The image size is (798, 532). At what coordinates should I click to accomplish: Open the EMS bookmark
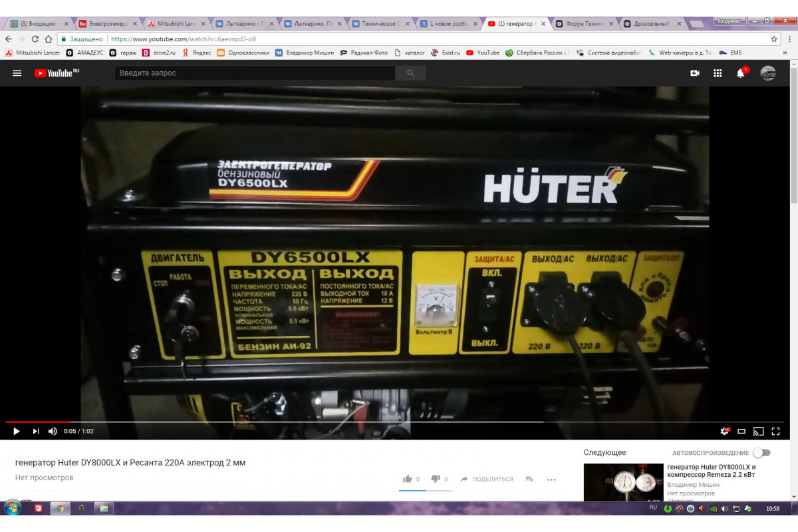(x=730, y=53)
